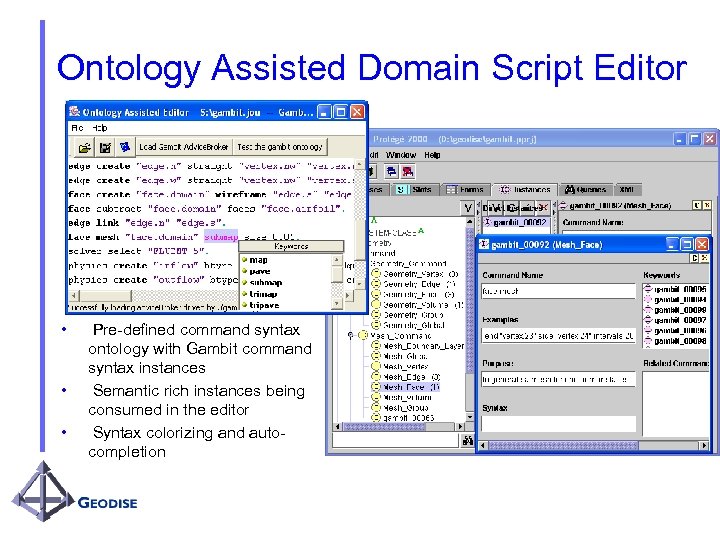Select Mesh_Group class in the tree
This screenshot has height=540, width=720.
pos(400,408)
